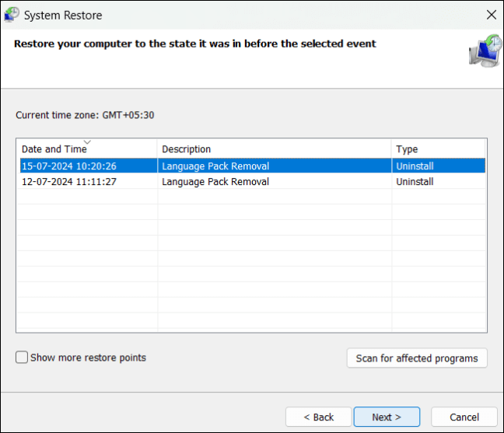The height and width of the screenshot is (433, 504).
Task: Cancel the System Restore wizard
Action: point(464,417)
